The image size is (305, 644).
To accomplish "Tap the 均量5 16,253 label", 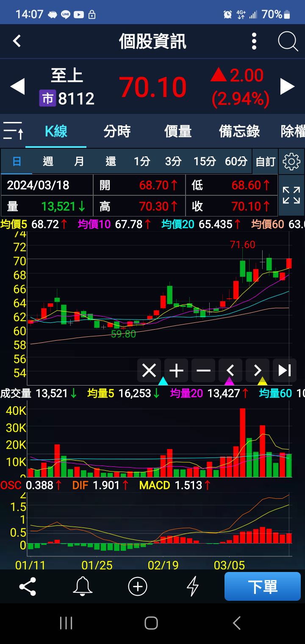I will coord(124,394).
